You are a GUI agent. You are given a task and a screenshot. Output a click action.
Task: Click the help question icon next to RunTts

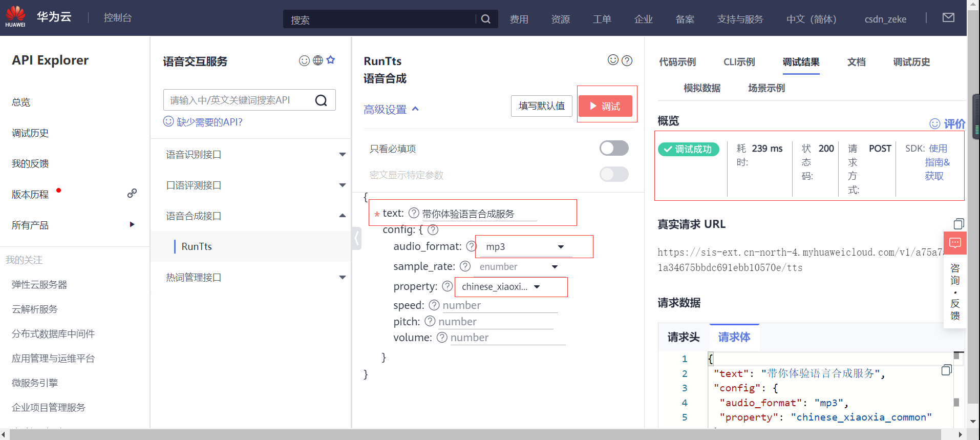pos(627,60)
